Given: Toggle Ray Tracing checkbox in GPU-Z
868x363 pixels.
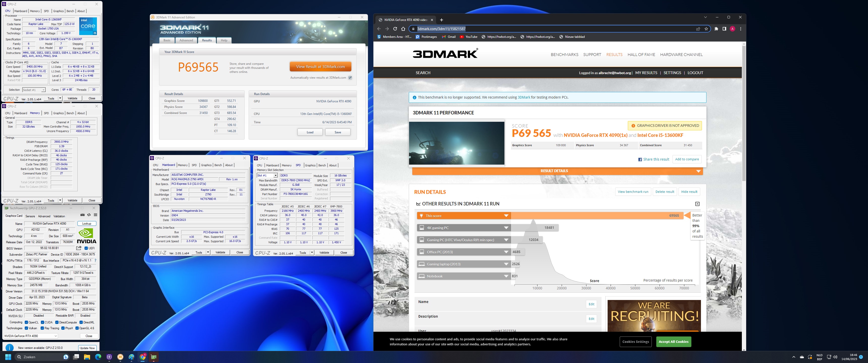Looking at the screenshot, I should pyautogui.click(x=42, y=328).
